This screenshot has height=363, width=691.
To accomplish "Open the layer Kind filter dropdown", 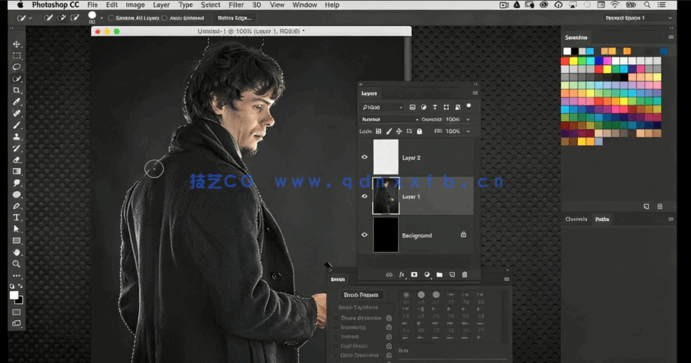I will [382, 107].
